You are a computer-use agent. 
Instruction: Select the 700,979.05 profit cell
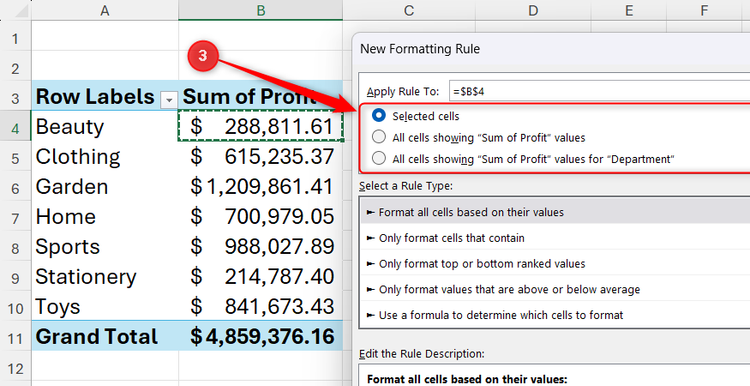point(261,217)
